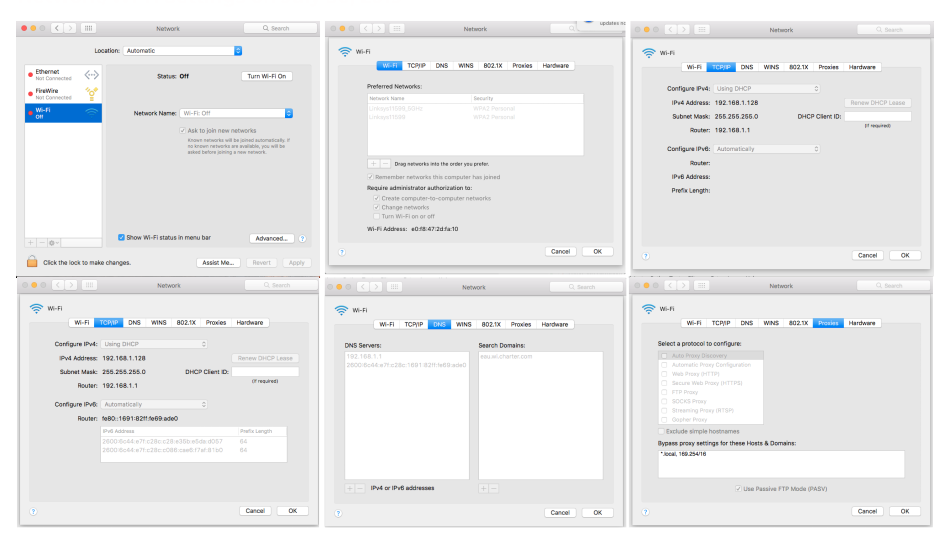Open Configure IPv6 dropdown above the fe80 router address

(x=155, y=404)
